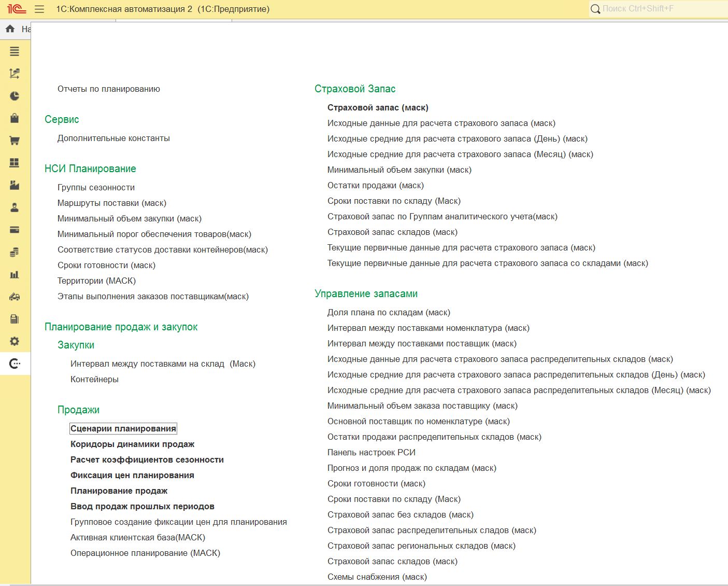Open Сценарии планирования

[x=123, y=429]
